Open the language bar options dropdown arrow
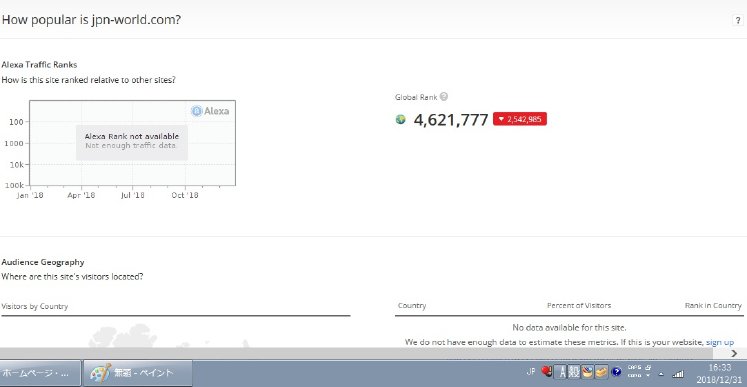 [648, 376]
